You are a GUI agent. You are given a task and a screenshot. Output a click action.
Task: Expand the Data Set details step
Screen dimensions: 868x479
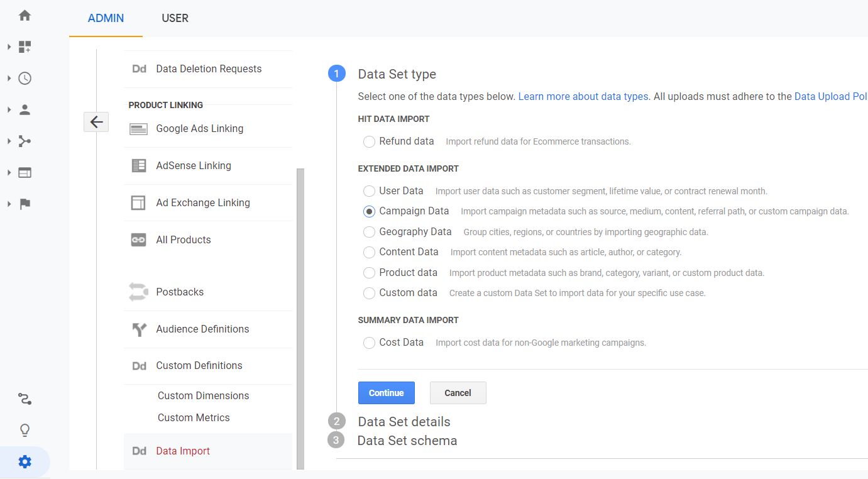pyautogui.click(x=404, y=421)
